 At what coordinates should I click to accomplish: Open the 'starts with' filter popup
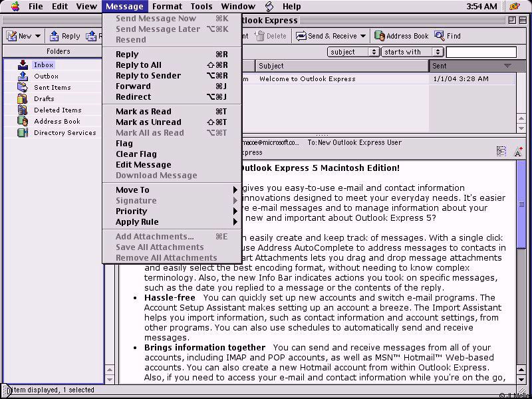(412, 52)
